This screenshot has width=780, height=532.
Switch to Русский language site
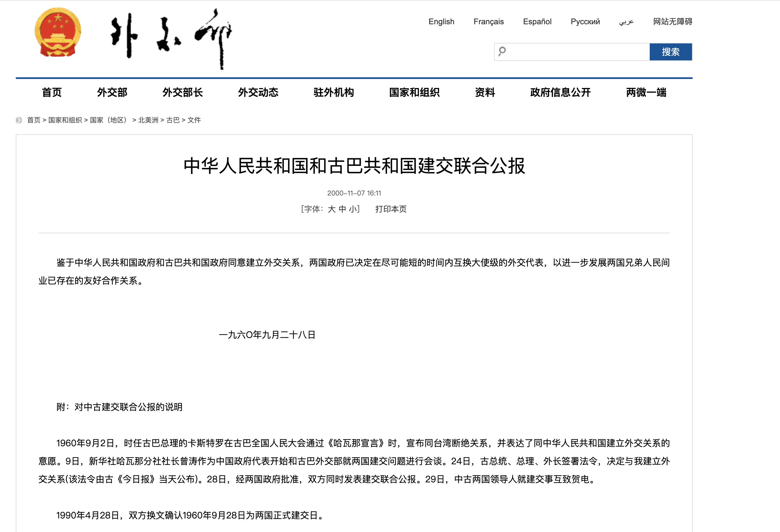coord(585,21)
